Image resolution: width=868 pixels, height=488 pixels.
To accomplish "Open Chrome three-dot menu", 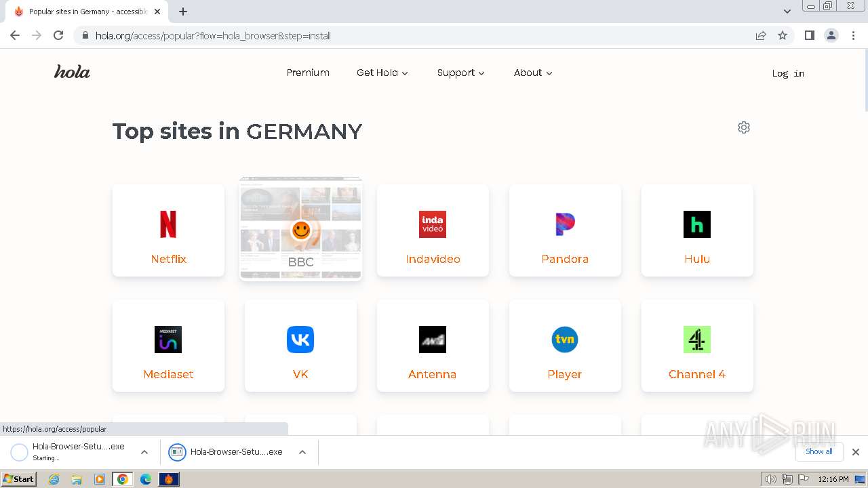I will (x=853, y=35).
